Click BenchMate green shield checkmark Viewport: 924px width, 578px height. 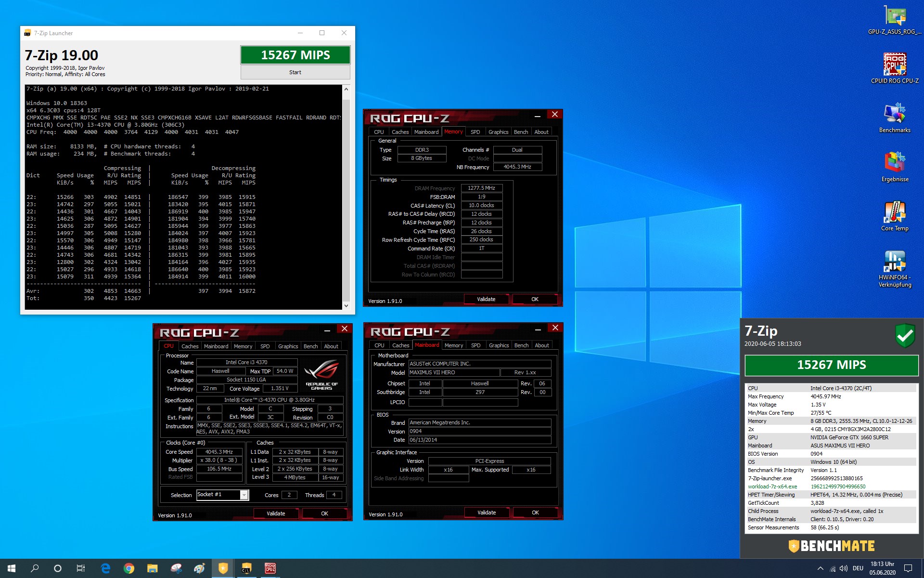coord(905,335)
